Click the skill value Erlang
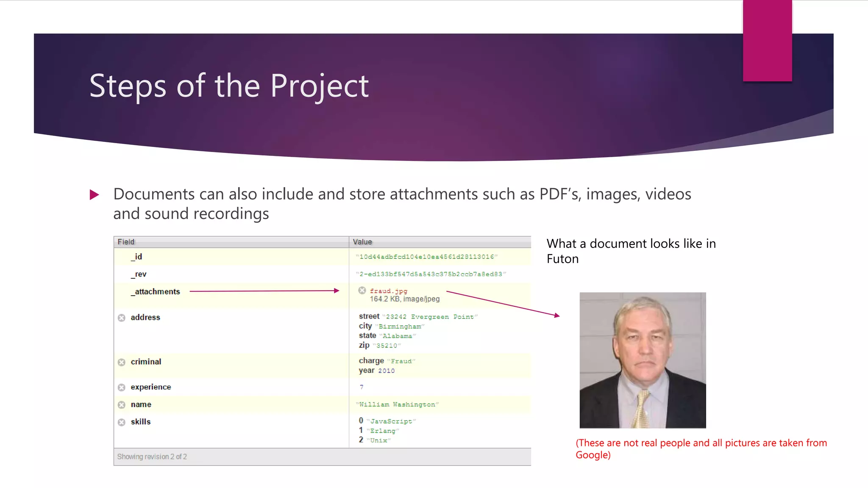Screen dimensions: 868x488 383,431
